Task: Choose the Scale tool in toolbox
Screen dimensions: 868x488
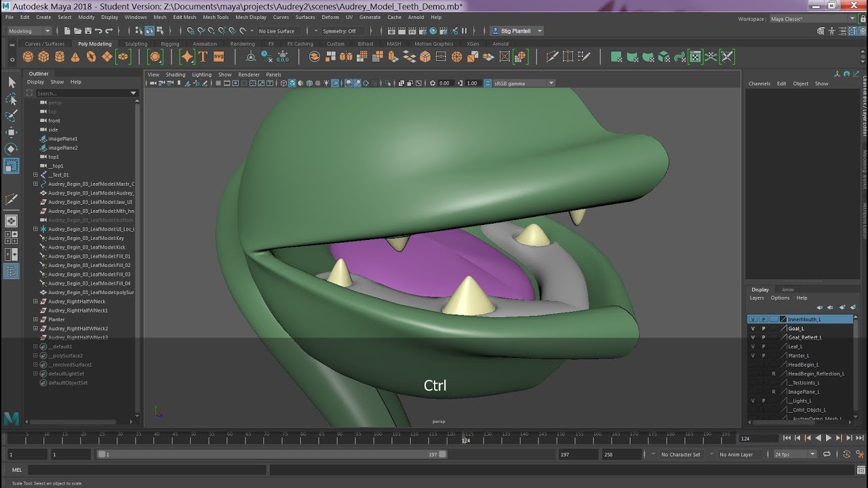Action: coord(12,166)
